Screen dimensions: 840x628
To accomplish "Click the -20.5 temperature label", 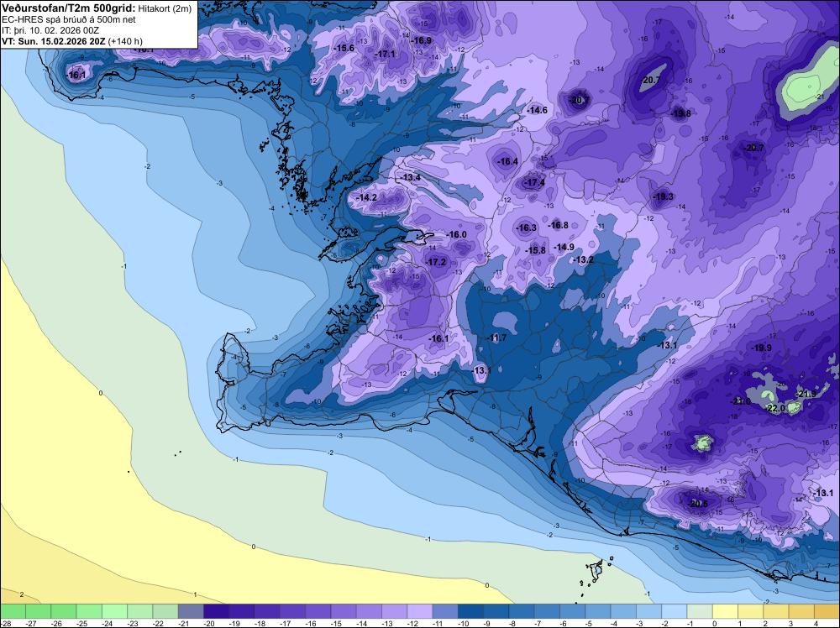I will [698, 504].
